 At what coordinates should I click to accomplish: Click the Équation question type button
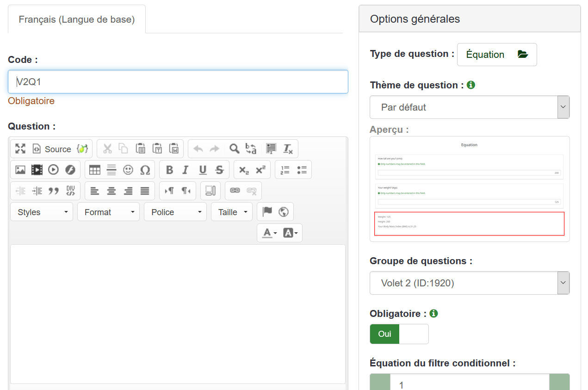496,55
